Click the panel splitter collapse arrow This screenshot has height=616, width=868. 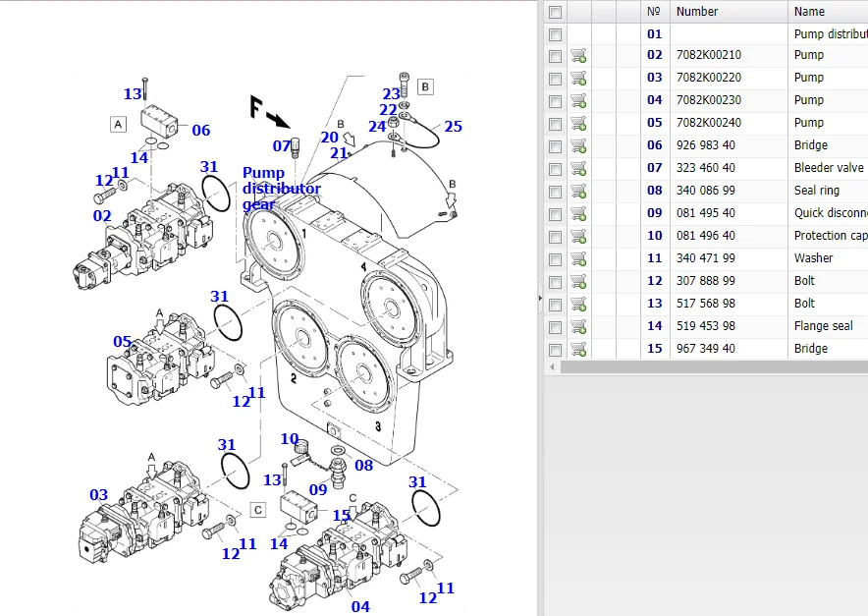540,297
